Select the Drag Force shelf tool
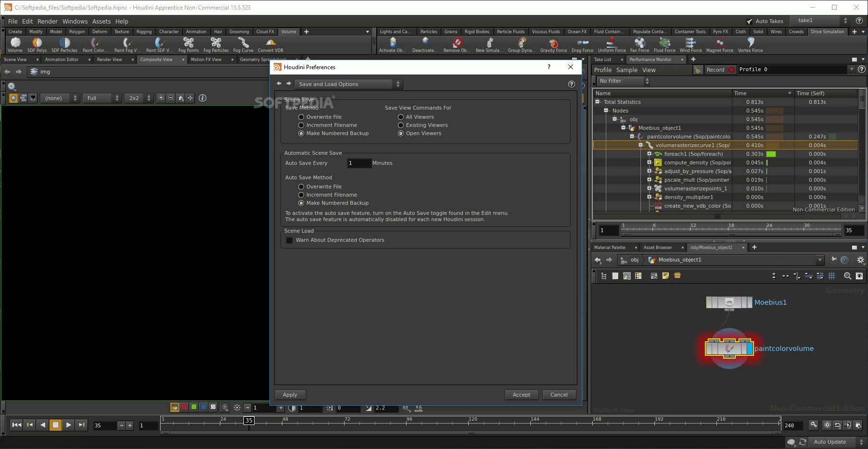The width and height of the screenshot is (868, 449). (582, 45)
